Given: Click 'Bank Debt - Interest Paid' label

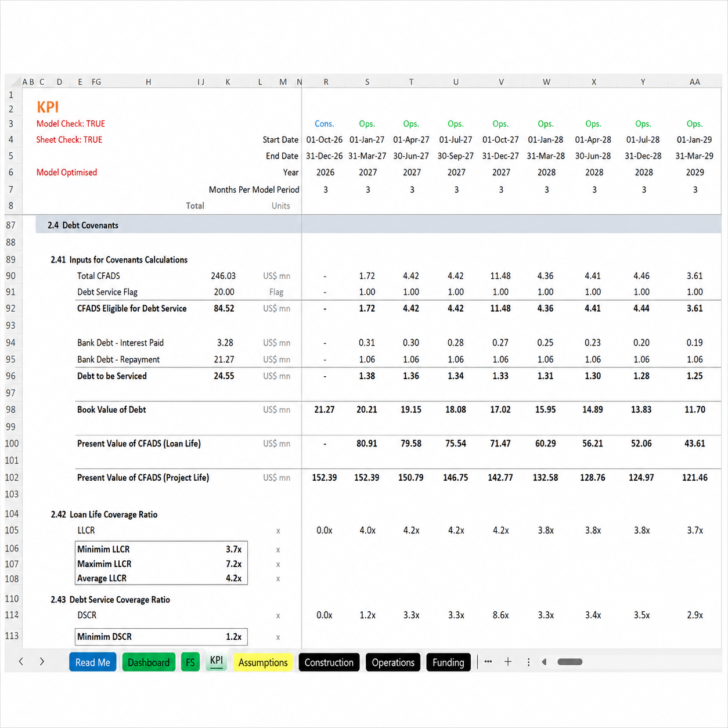Looking at the screenshot, I should (120, 343).
